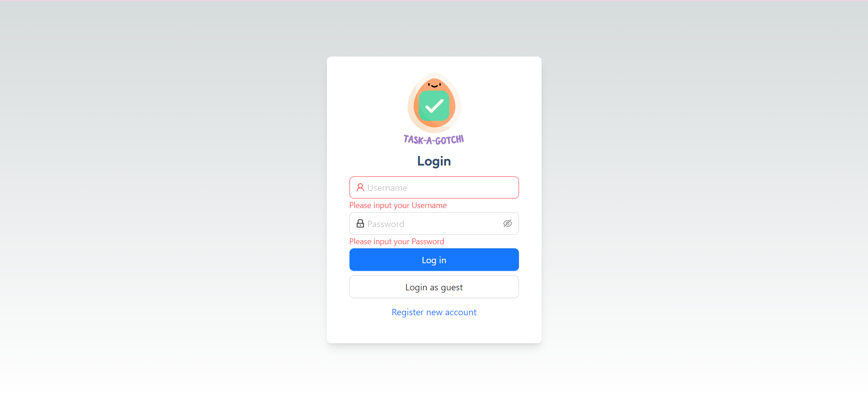The image size is (868, 398).
Task: Click the Login heading text
Action: 434,161
